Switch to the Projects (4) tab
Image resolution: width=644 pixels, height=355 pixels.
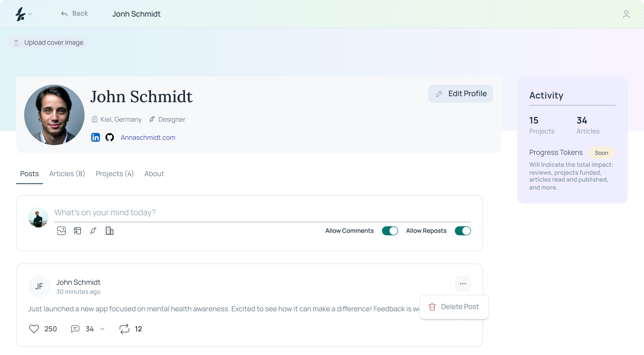click(x=115, y=174)
